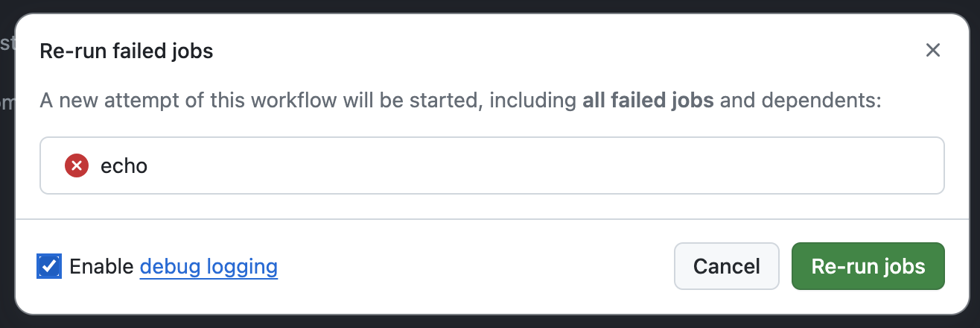Select the echo job name
The image size is (980, 328).
click(x=124, y=165)
